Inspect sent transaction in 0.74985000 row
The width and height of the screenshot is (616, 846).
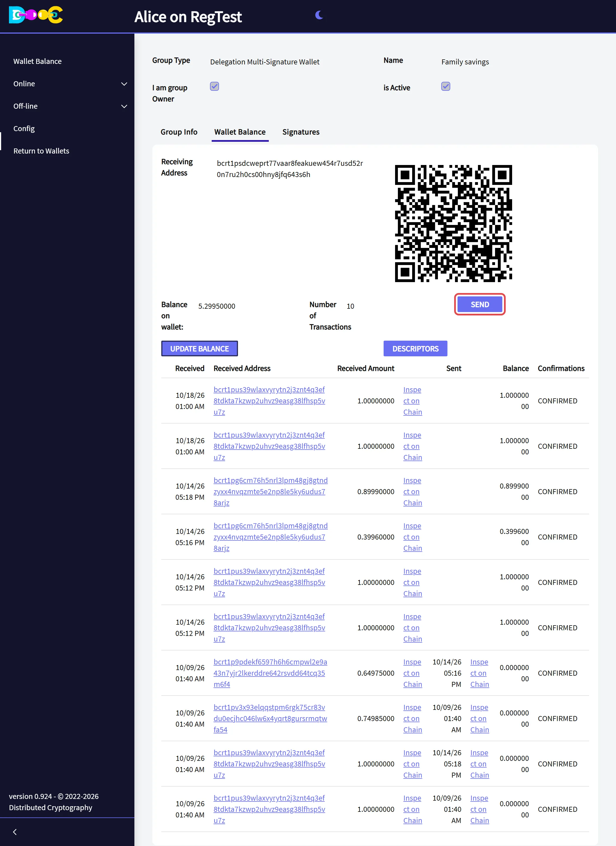[480, 719]
